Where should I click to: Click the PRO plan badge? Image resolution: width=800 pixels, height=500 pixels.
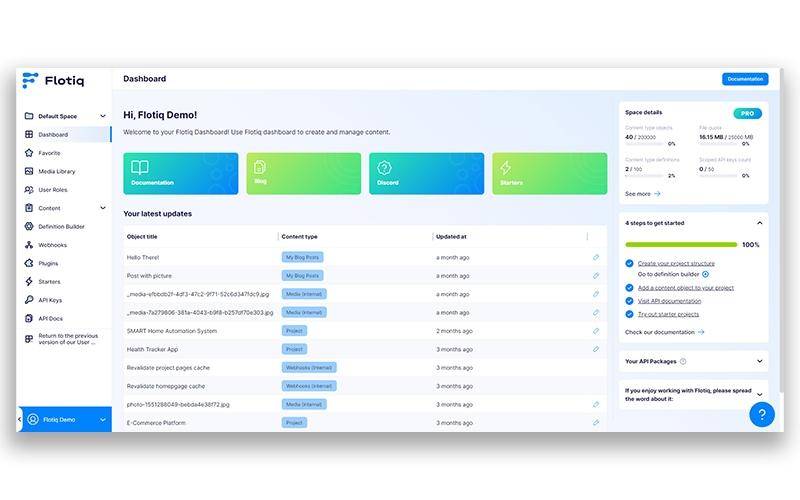click(x=747, y=113)
